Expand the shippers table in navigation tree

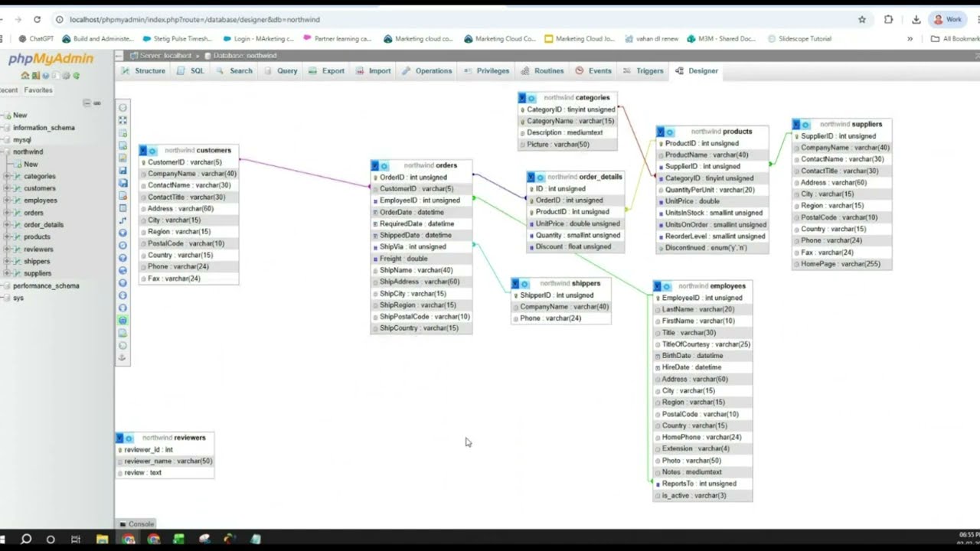coord(7,261)
